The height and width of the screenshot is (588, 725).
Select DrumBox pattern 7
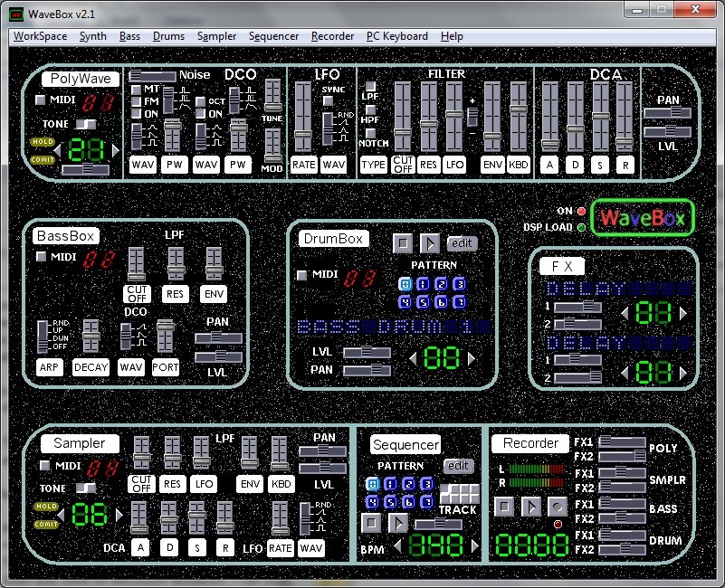coord(459,302)
